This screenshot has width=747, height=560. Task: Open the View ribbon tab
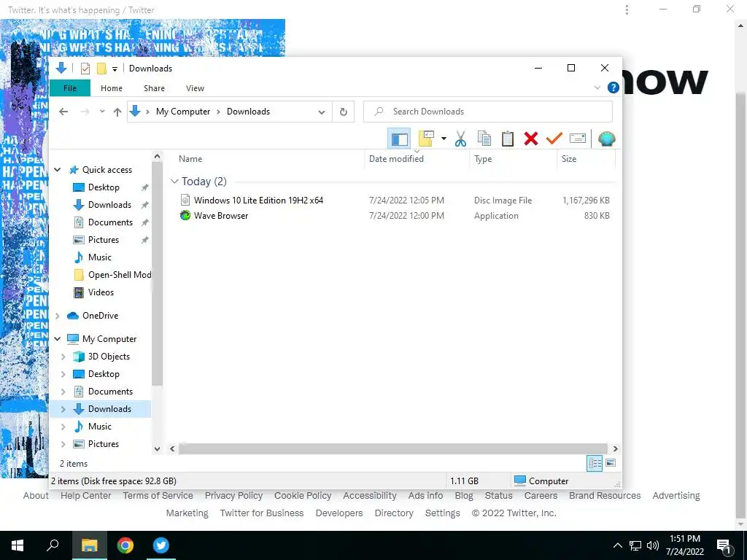coord(195,88)
